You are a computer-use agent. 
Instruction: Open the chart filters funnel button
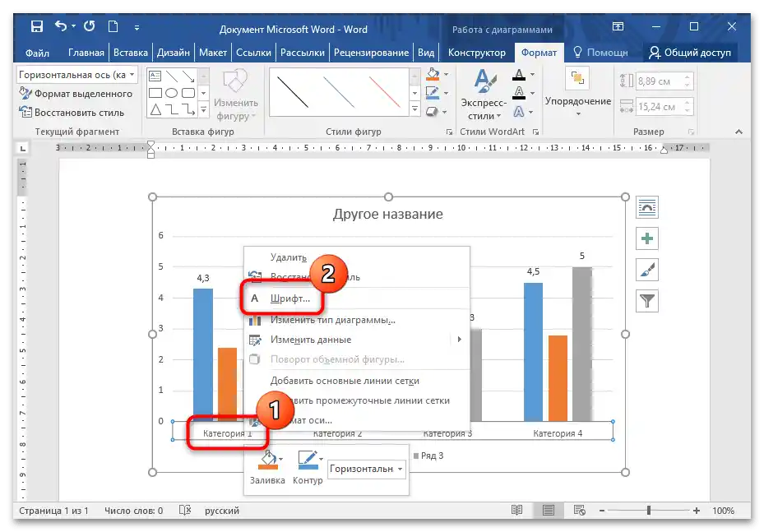click(x=647, y=301)
